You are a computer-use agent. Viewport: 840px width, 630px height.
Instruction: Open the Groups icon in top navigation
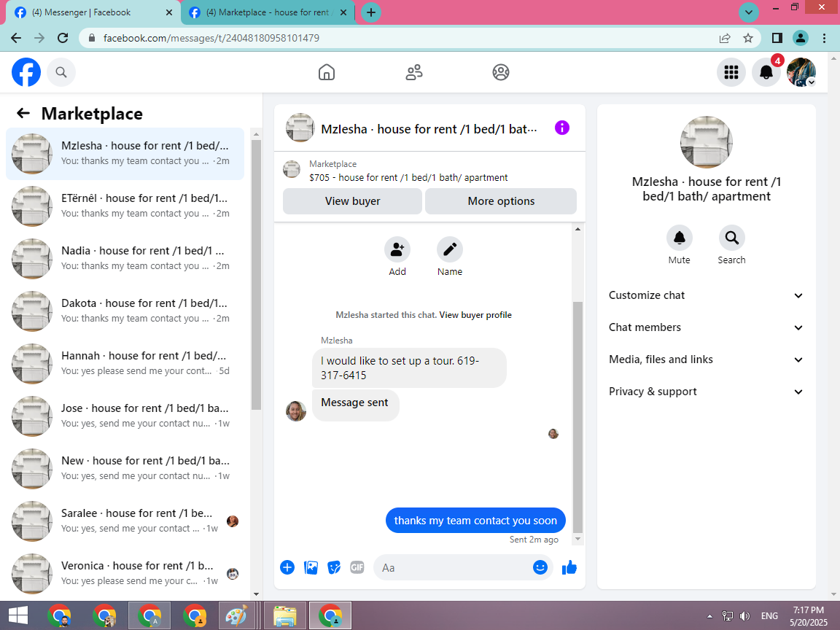[501, 72]
